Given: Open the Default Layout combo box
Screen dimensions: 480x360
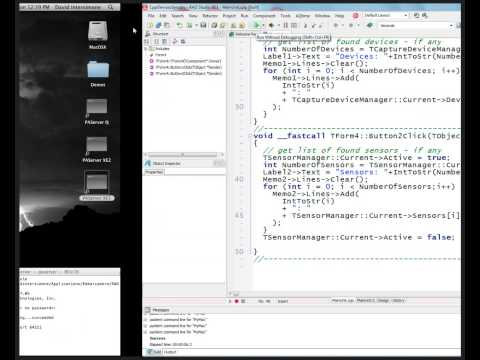Looking at the screenshot, I should 385,15.
